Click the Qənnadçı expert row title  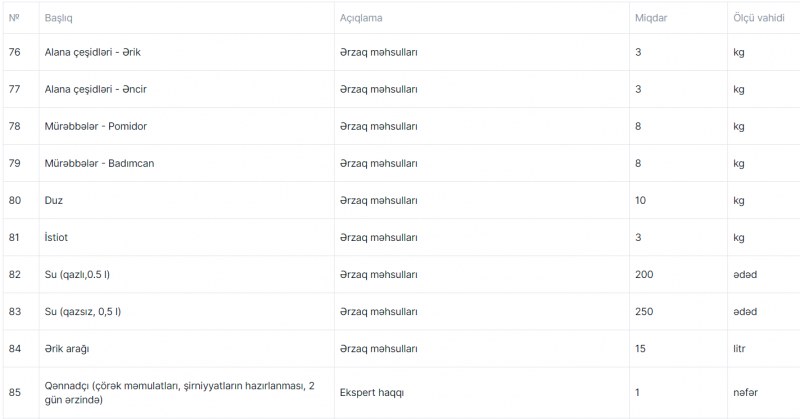(x=180, y=392)
